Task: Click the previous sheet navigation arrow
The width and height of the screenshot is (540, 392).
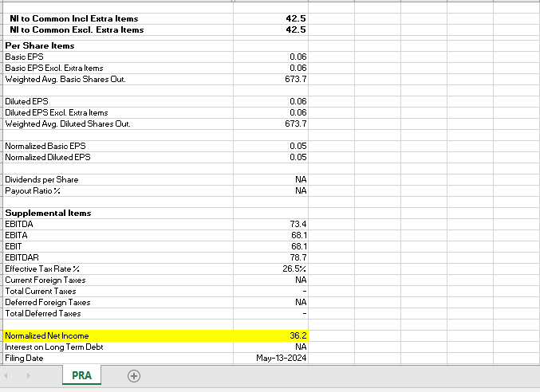Action: [6, 375]
